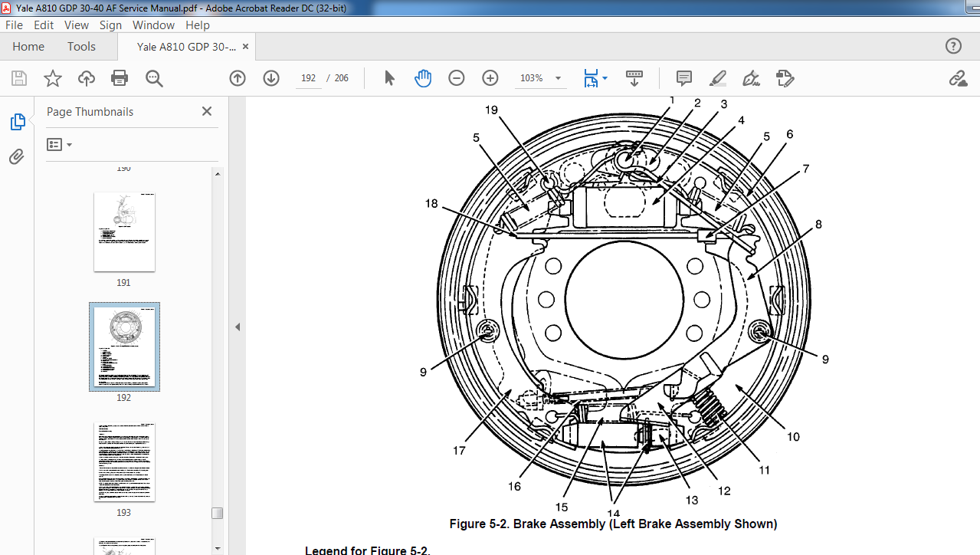Go to the next page
This screenshot has height=555, width=980.
tap(271, 78)
